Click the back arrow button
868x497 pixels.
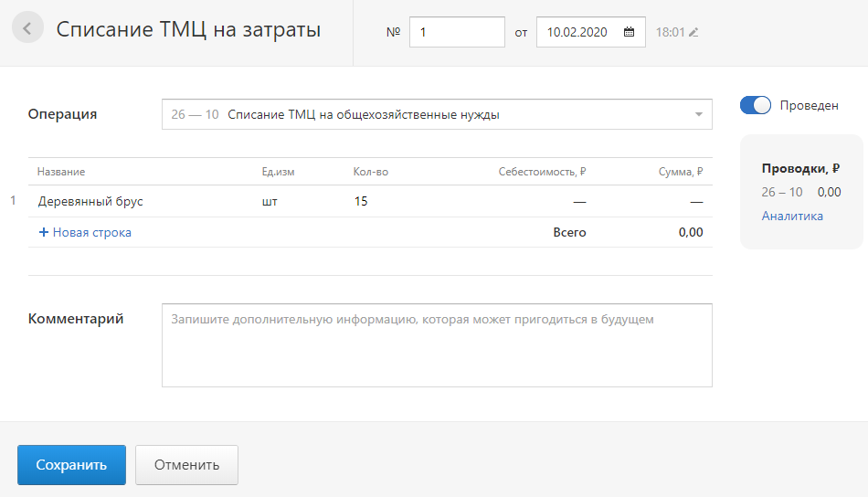point(27,28)
